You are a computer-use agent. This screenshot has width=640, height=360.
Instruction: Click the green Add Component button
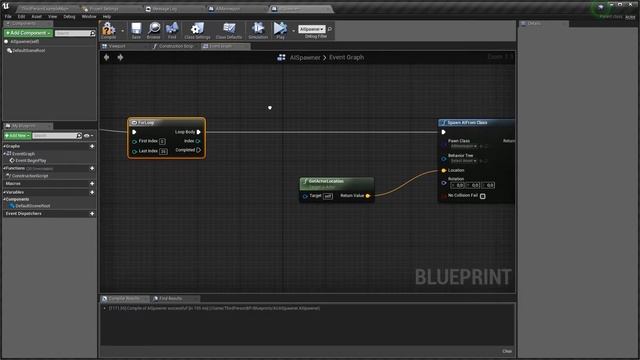(28, 33)
